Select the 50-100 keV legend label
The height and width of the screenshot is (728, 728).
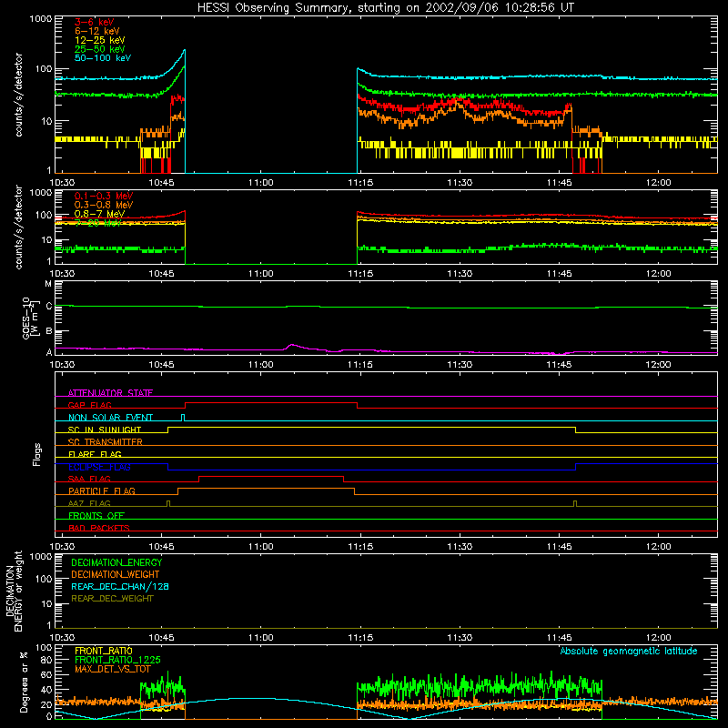[x=103, y=58]
